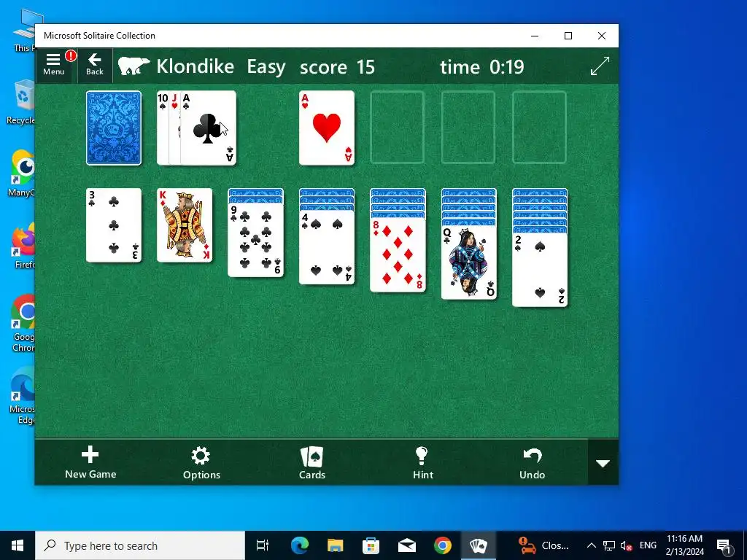This screenshot has width=747, height=560.
Task: Open the ENG language indicator
Action: [648, 545]
